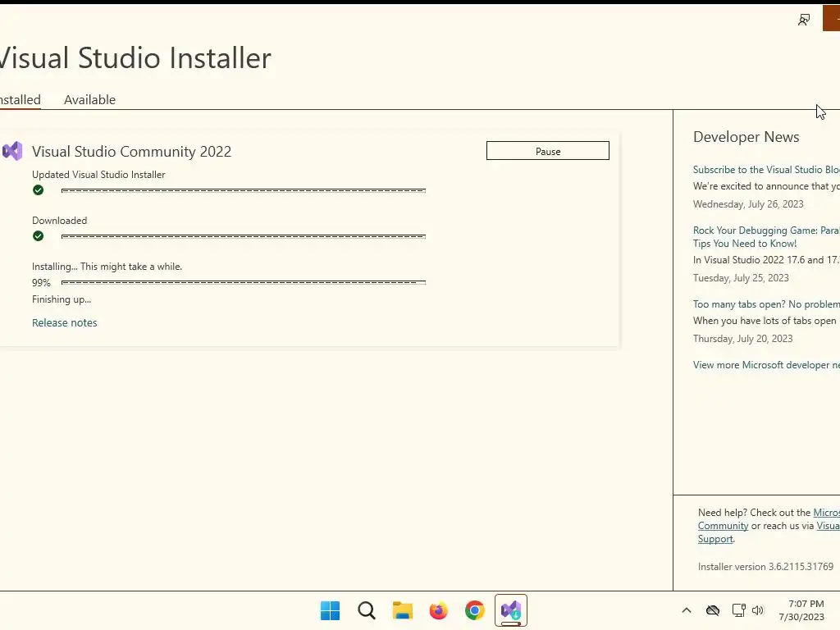Viewport: 840px width, 630px height.
Task: Open the volume tray icon
Action: point(757,610)
